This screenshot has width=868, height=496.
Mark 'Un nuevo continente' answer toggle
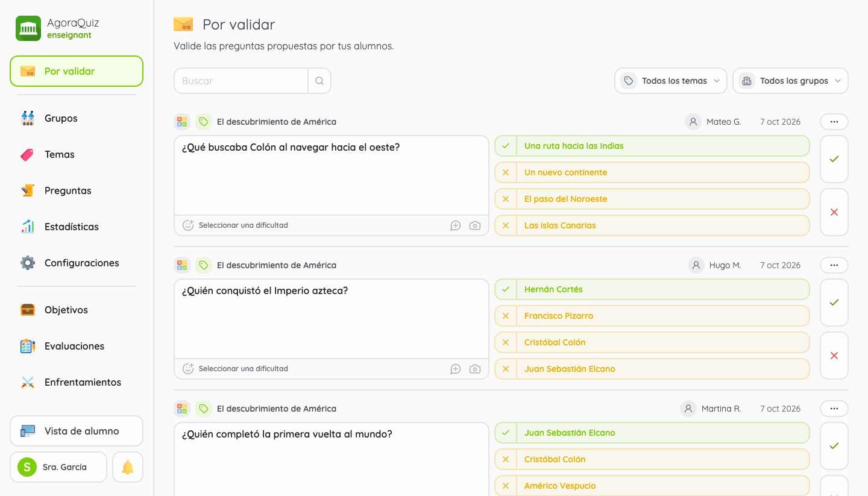click(506, 172)
